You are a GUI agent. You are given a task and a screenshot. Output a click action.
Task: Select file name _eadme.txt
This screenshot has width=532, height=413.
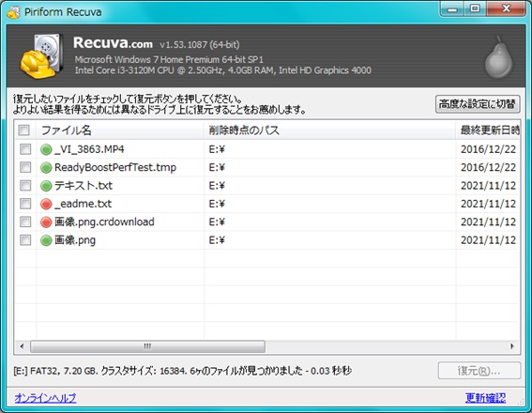pos(83,204)
